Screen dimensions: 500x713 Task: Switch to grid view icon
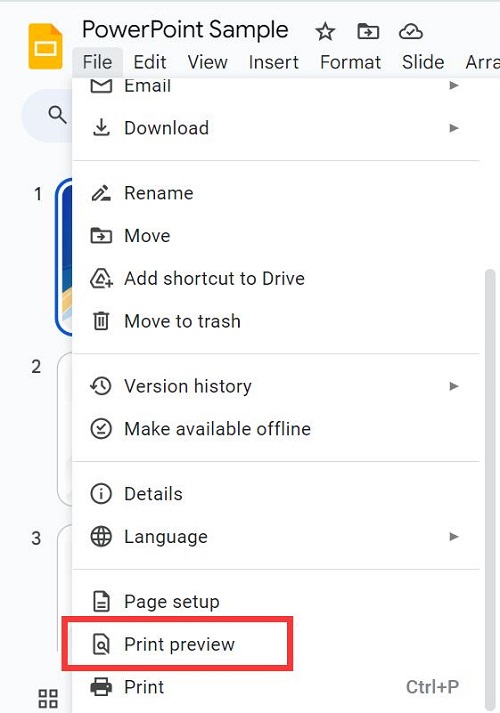pos(48,698)
